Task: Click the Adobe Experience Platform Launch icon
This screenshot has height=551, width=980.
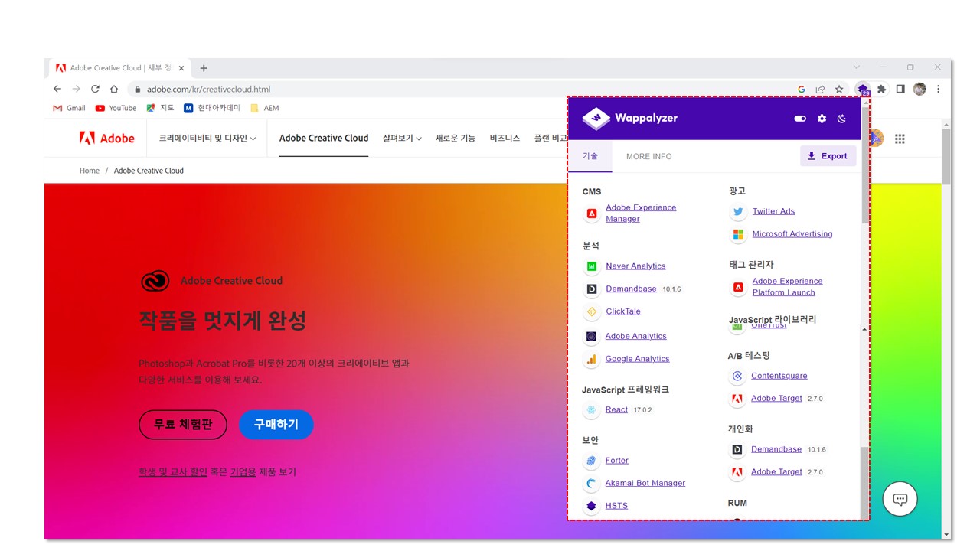Action: 738,287
